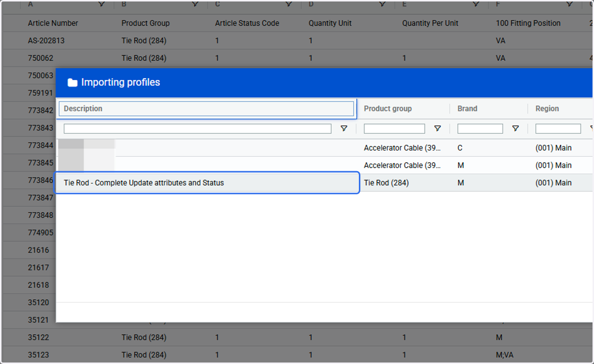Click brand M in the Tie Rod profile row
This screenshot has height=364, width=594.
coord(461,183)
